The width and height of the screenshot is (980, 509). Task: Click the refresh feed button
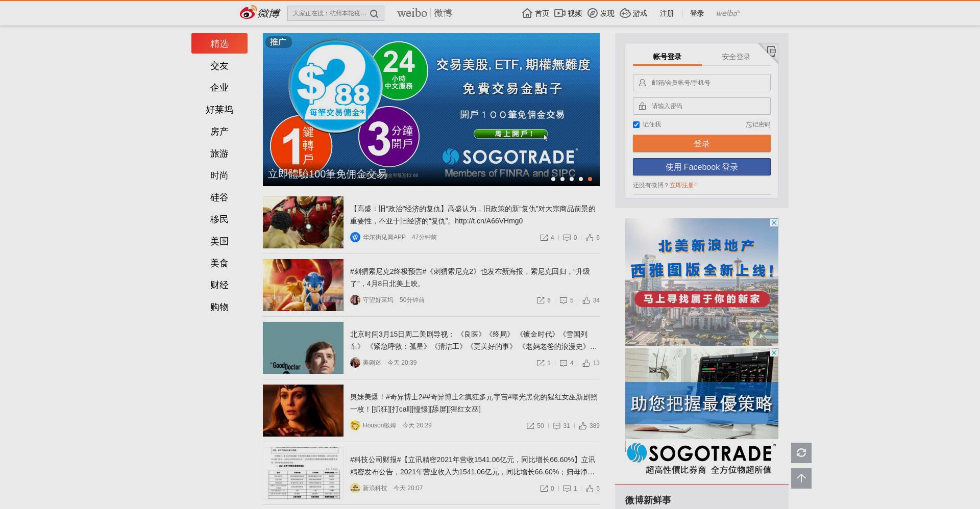point(801,453)
